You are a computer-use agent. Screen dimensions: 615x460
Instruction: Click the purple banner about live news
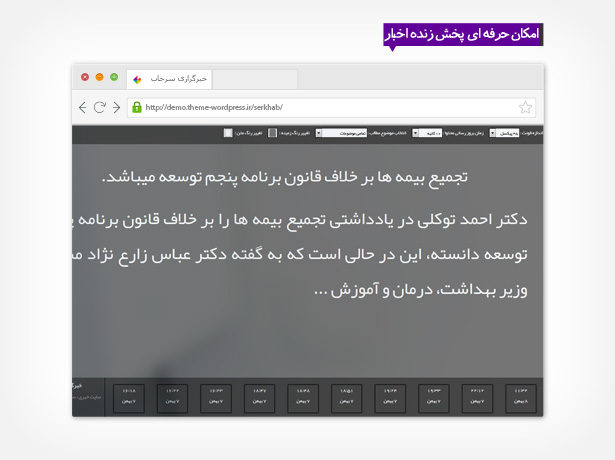[x=462, y=33]
